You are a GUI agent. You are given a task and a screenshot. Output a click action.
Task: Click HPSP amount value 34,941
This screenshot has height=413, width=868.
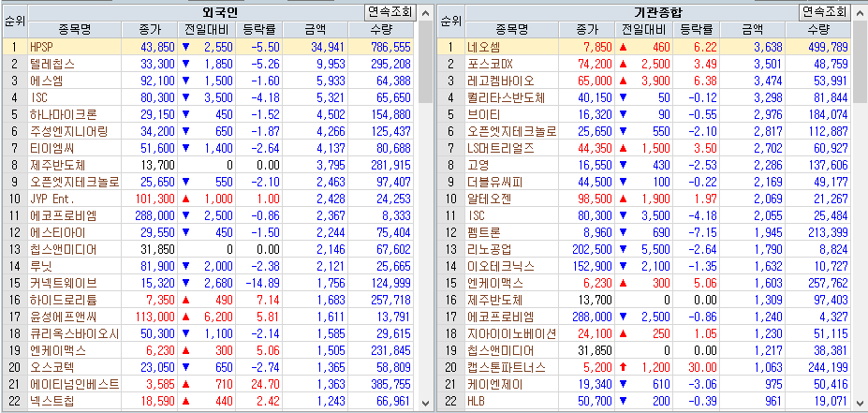[329, 48]
